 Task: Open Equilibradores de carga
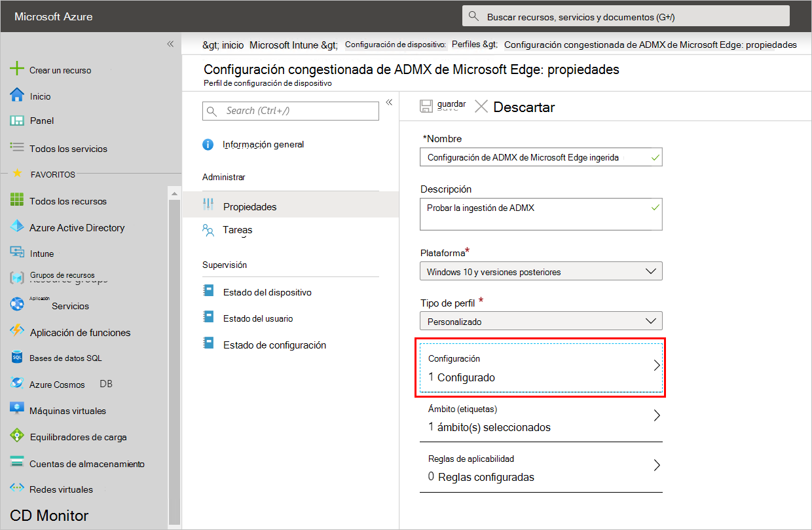click(78, 436)
